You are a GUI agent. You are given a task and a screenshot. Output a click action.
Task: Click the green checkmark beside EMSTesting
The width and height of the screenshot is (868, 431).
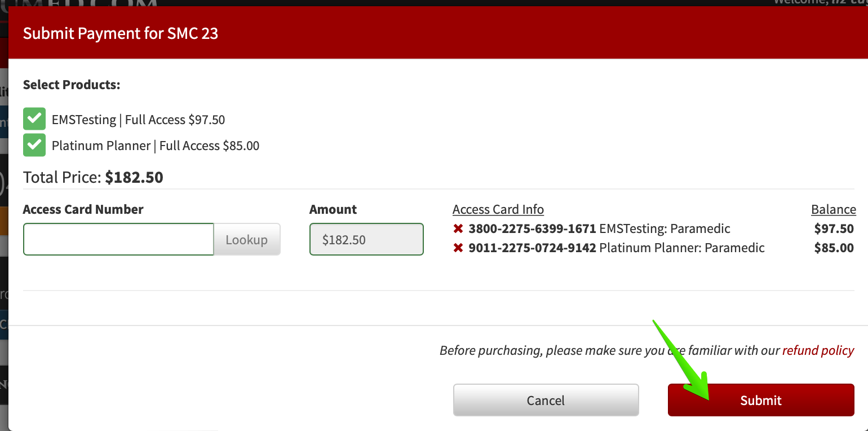(34, 119)
